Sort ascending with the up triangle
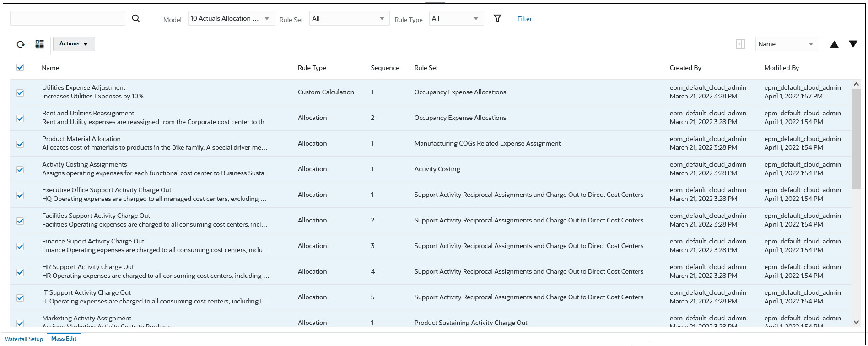Screen dimensions: 868x346 pos(834,44)
